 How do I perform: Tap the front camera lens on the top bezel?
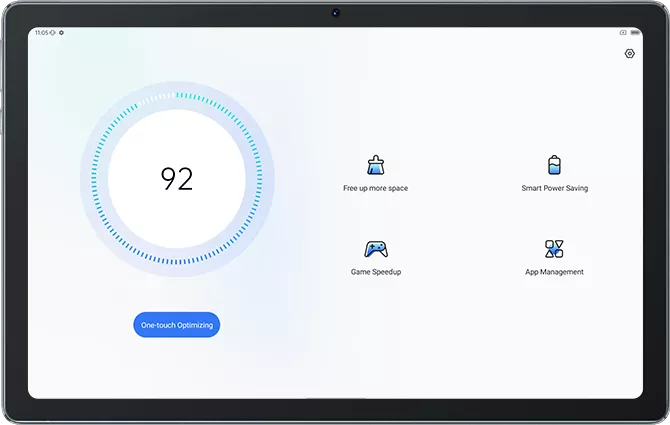pyautogui.click(x=335, y=13)
